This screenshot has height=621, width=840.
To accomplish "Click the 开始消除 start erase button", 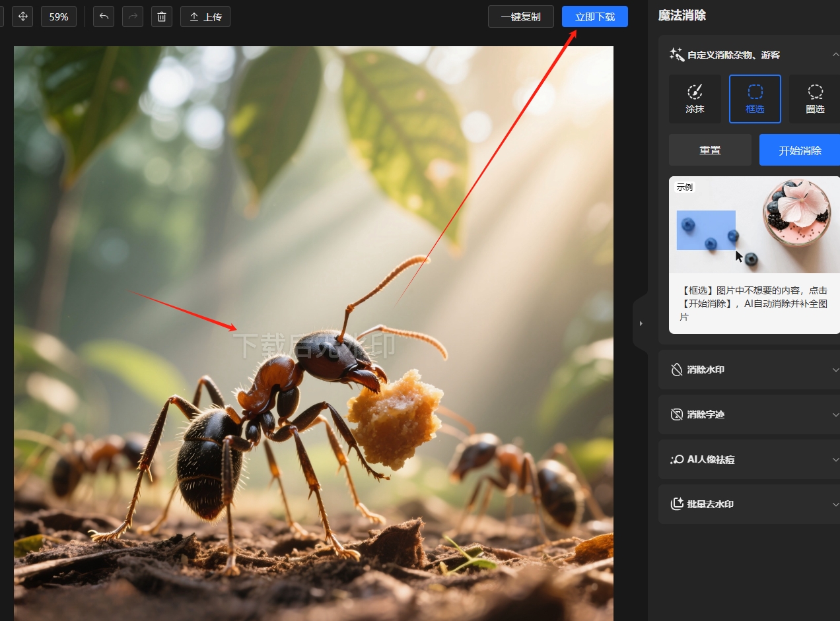I will click(800, 150).
